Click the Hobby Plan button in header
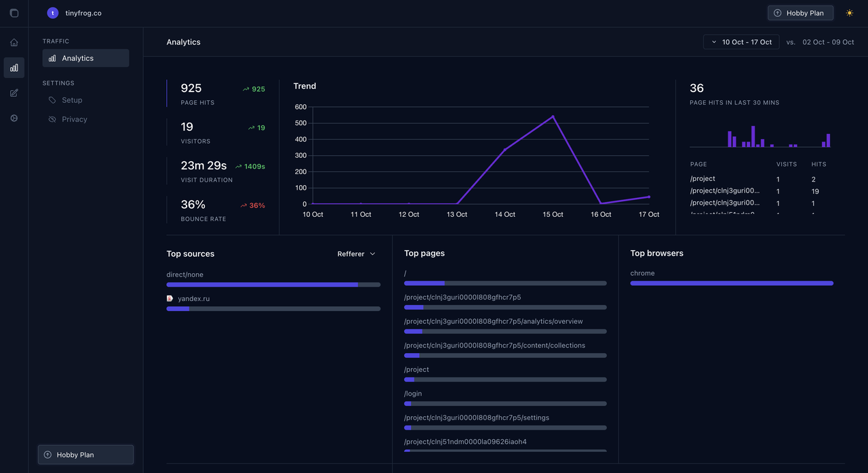The image size is (868, 473). 800,13
